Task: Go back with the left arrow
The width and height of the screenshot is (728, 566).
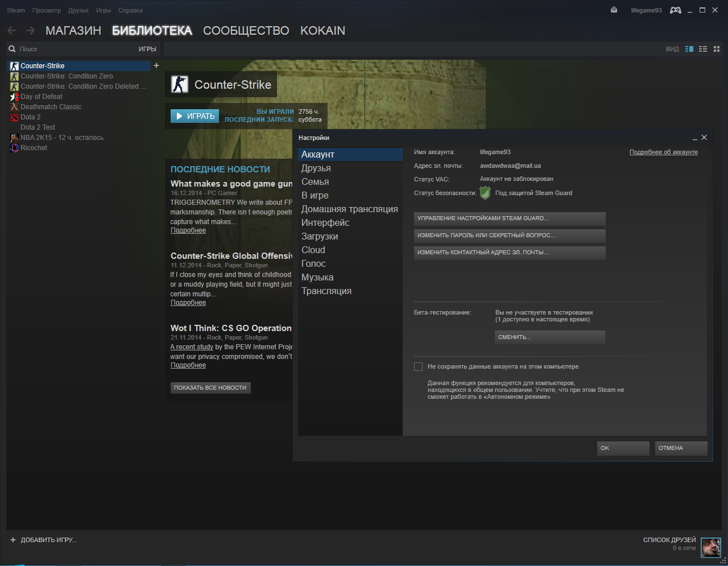Action: 12,30
